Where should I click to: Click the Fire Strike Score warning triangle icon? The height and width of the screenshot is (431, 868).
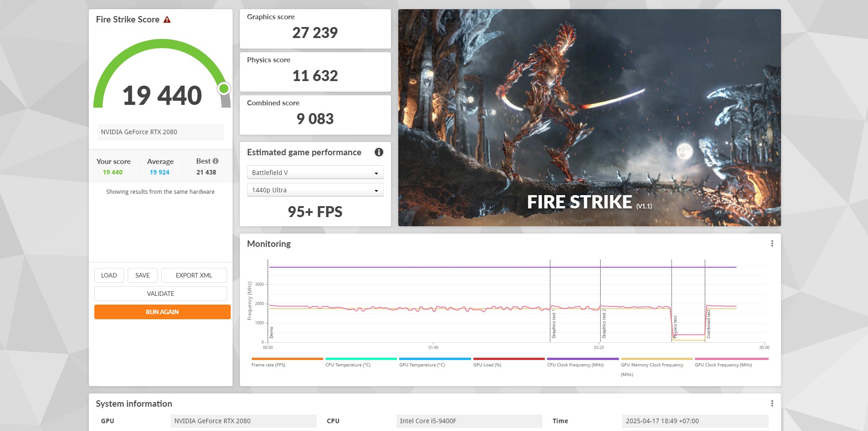(167, 20)
